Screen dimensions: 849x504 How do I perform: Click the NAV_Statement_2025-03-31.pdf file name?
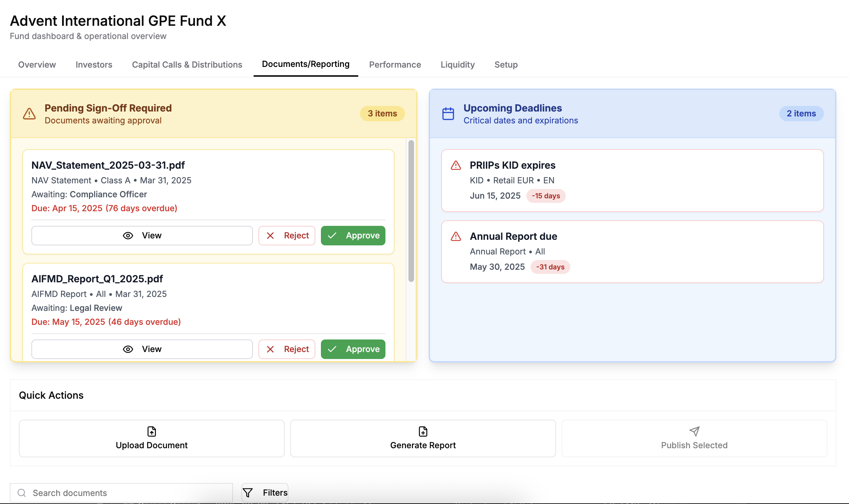coord(108,165)
